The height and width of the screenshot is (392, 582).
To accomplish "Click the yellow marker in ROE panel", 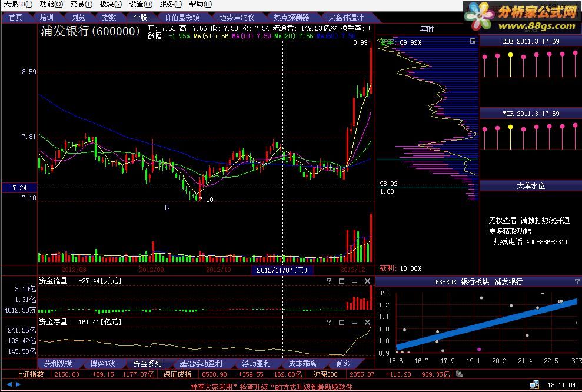I will click(x=510, y=55).
